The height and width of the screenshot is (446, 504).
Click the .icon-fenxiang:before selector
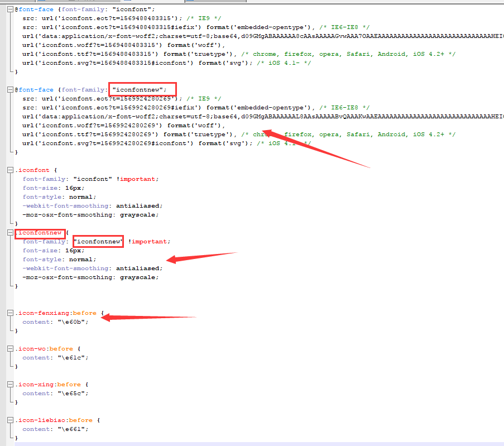click(56, 313)
